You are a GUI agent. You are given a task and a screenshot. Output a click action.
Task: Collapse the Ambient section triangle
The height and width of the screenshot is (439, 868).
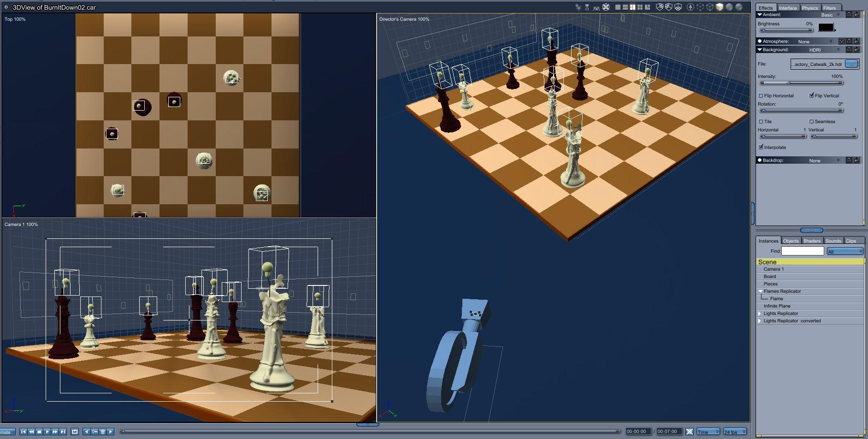[x=760, y=15]
